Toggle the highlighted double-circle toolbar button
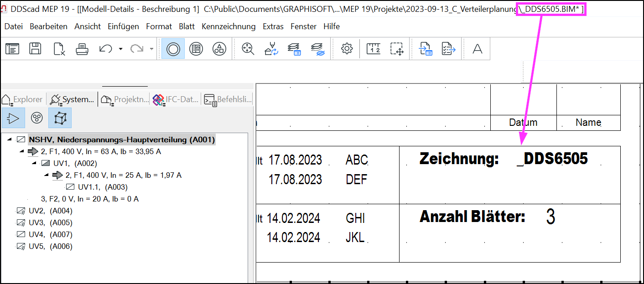The height and width of the screenshot is (284, 644). click(x=173, y=49)
